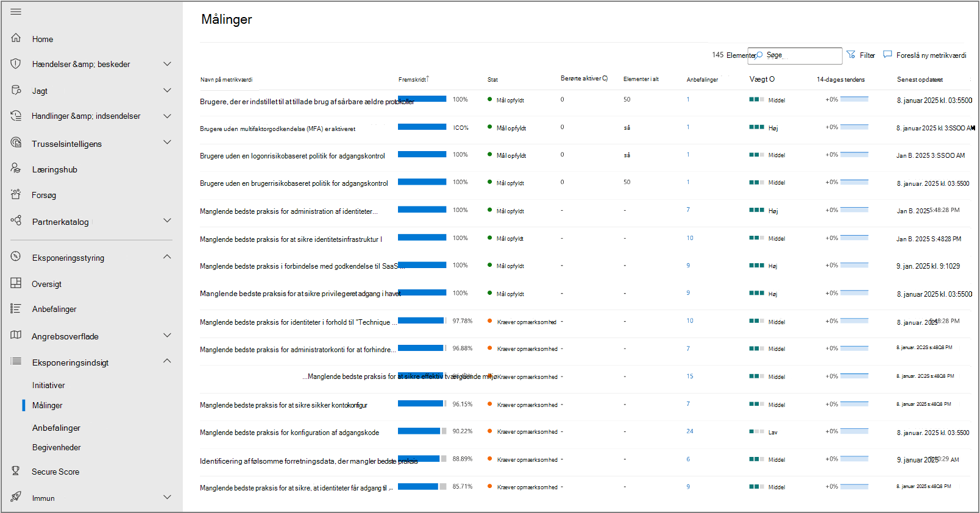Collapse the Eksponeringsindsigt section
Screen dimensions: 980x513
click(x=167, y=361)
